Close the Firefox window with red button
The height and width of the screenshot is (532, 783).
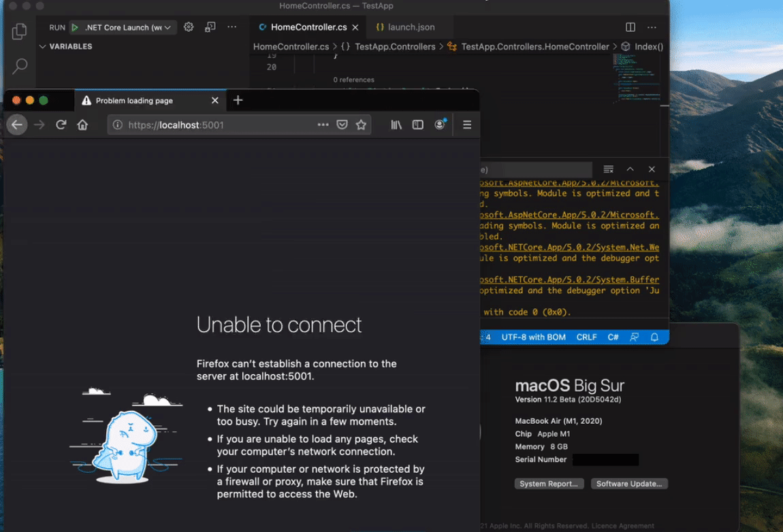point(16,100)
